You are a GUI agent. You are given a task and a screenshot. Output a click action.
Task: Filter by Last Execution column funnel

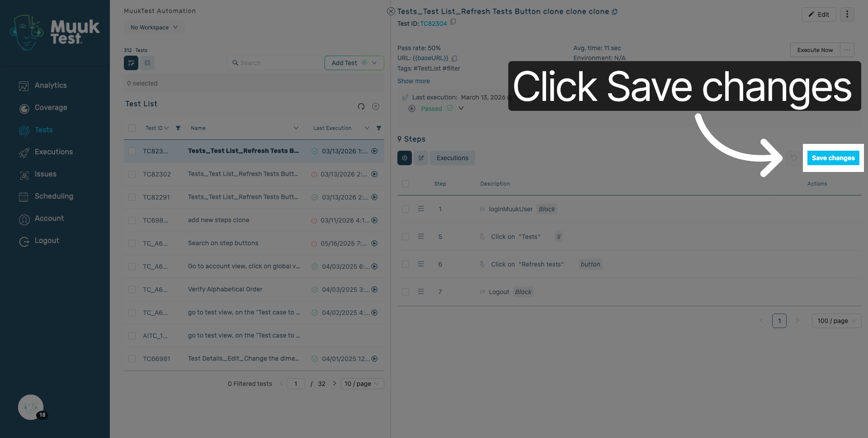pos(379,128)
